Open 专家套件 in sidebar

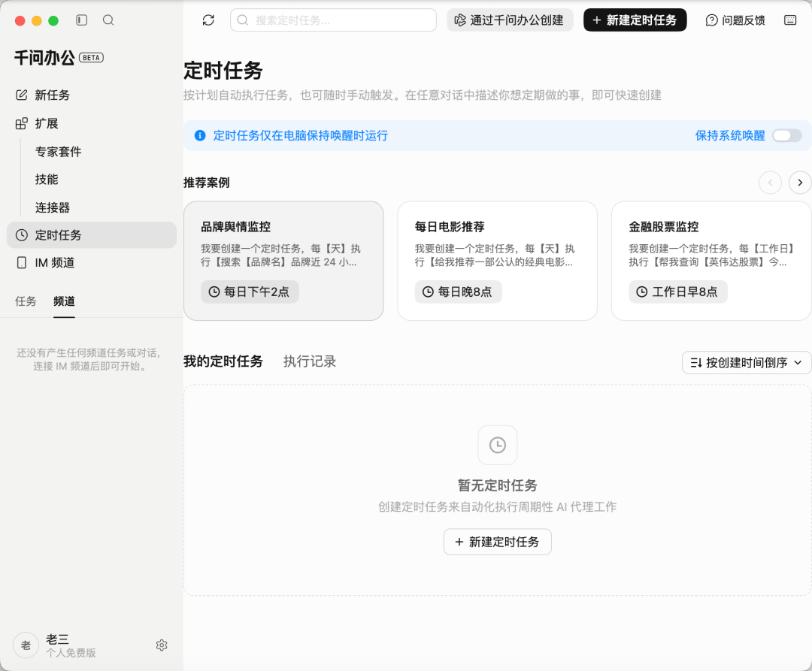[59, 152]
